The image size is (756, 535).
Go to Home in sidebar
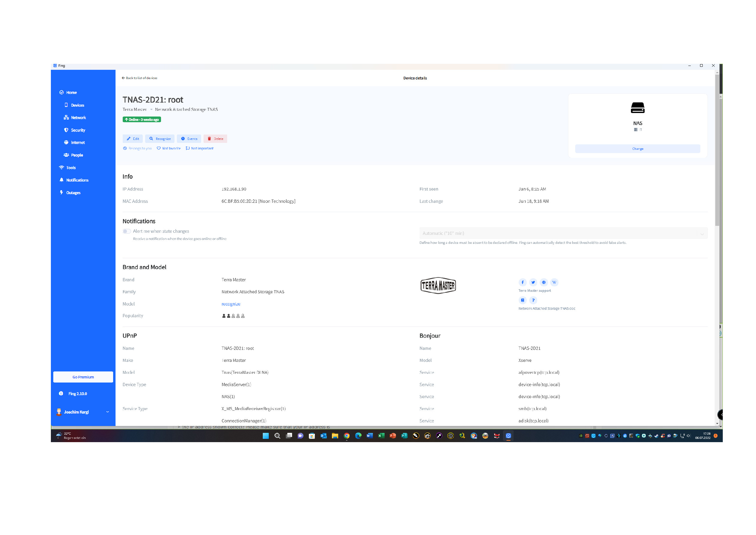(x=68, y=92)
